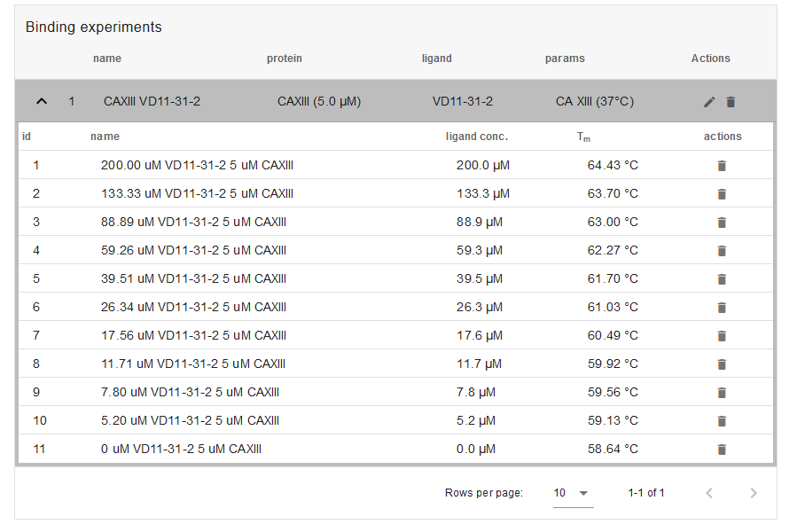The height and width of the screenshot is (532, 789).
Task: Delete the 11.71 uM measurement row
Action: (722, 364)
